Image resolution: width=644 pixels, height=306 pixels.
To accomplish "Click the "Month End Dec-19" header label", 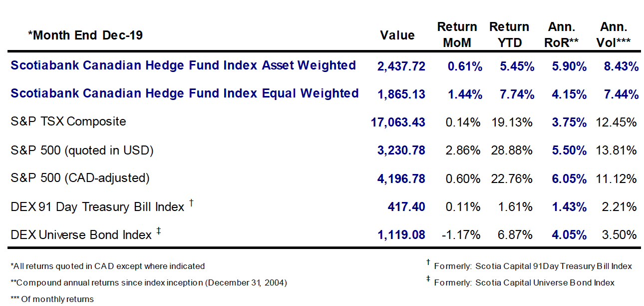I will [x=85, y=35].
